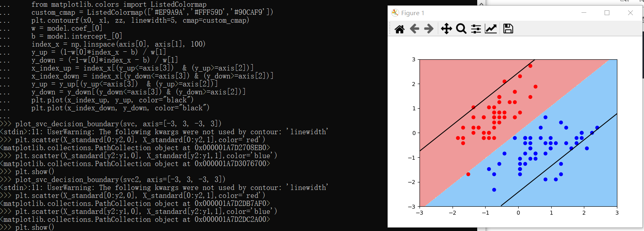Go back to the previous view
Screen dimensions: 644x231
point(414,29)
